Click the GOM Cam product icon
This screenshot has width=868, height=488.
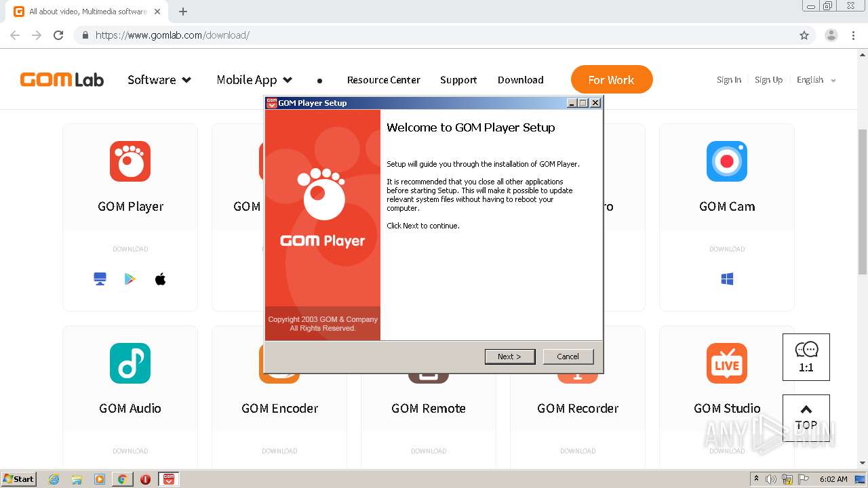click(x=727, y=161)
